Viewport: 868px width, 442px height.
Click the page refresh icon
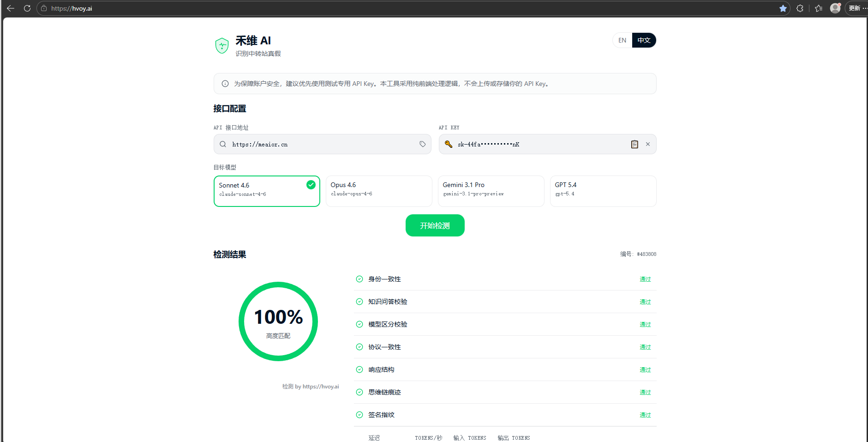(27, 8)
